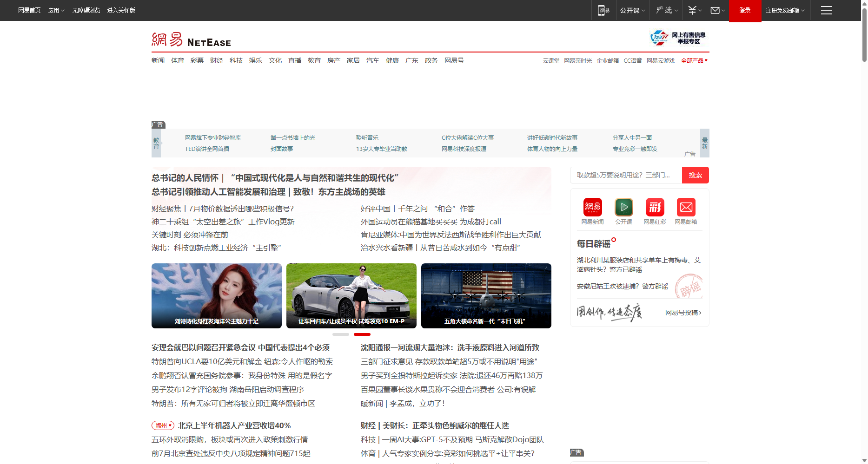868x464 pixels.
Task: Open 美财长 鲍威尔的继任人选 article
Action: 435,425
